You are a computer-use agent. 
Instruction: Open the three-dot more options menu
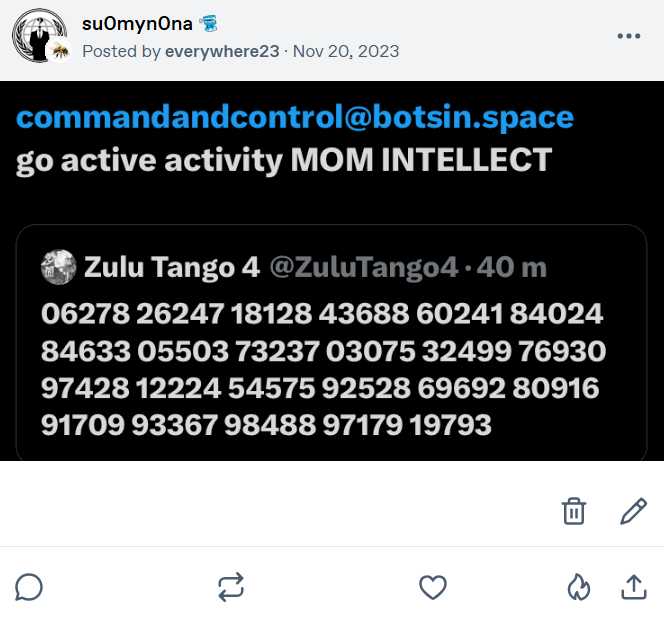coord(629,37)
